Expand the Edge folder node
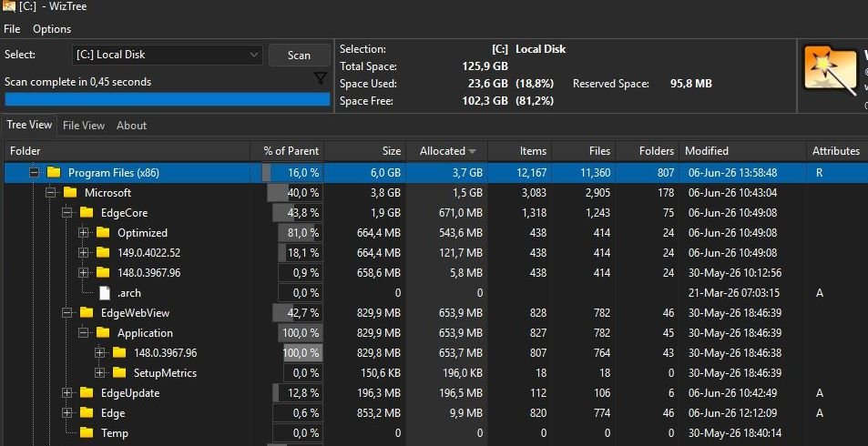Image resolution: width=868 pixels, height=446 pixels. 67,413
